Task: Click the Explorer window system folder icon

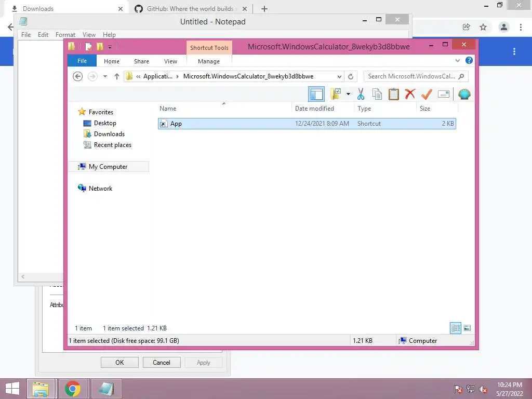Action: click(72, 46)
